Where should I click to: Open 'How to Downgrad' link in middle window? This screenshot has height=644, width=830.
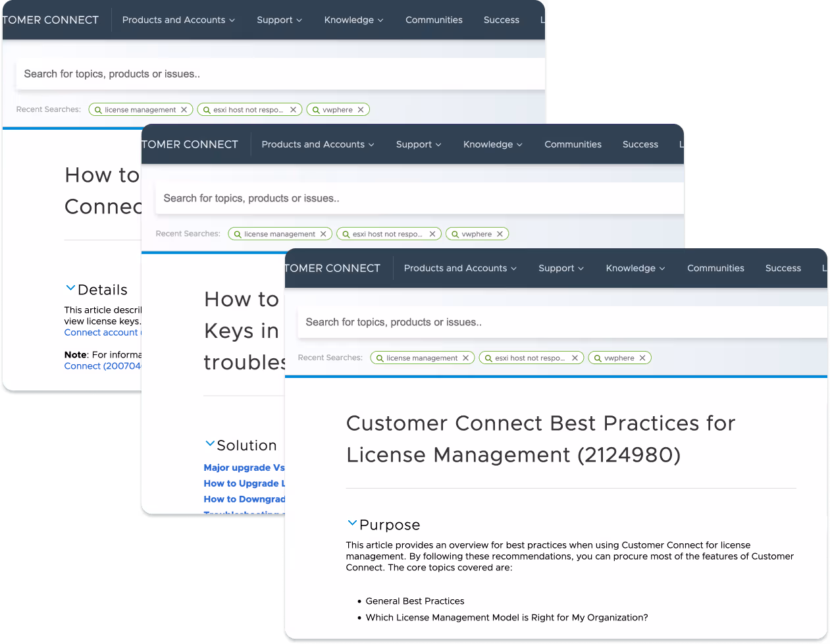pyautogui.click(x=244, y=499)
